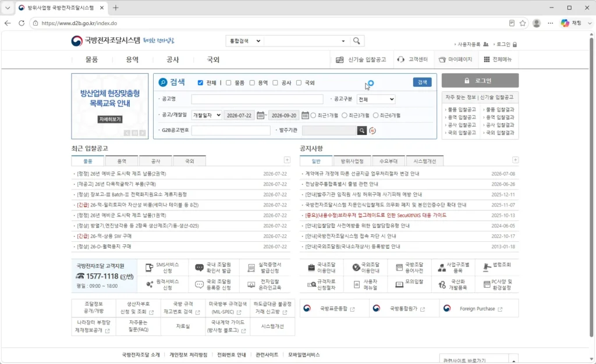This screenshot has height=364, width=596.
Task: Open the 용역 main menu
Action: pos(132,59)
